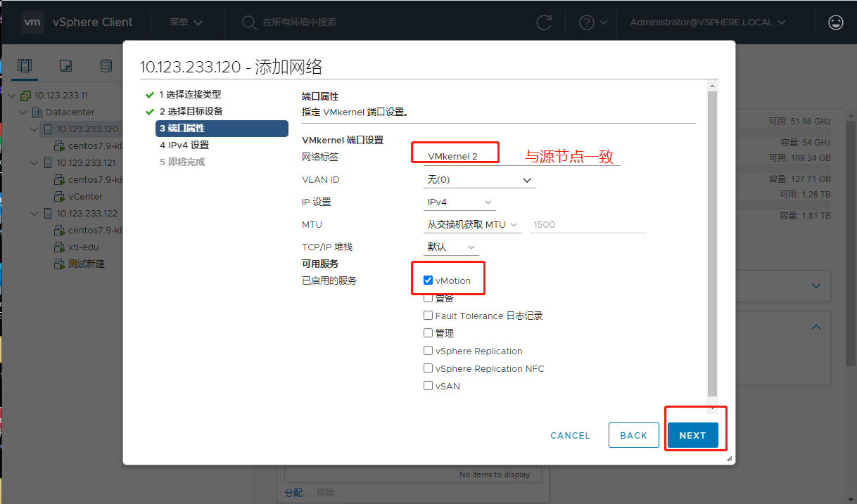Click the VMware vm logo icon
The image size is (857, 504).
tap(33, 22)
